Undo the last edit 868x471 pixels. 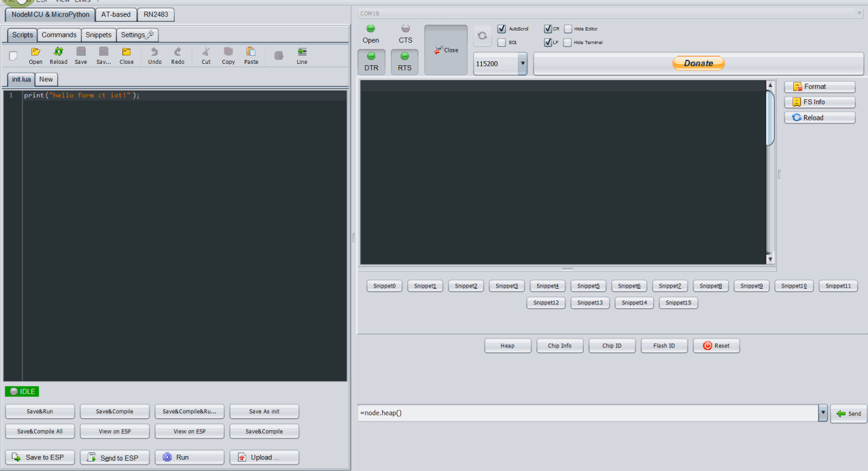click(x=155, y=56)
